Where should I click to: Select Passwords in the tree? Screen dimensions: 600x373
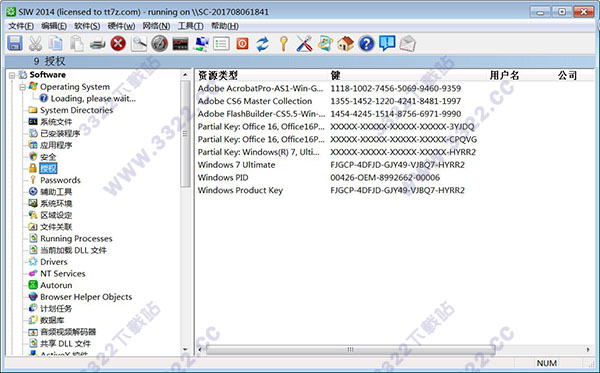(x=60, y=180)
